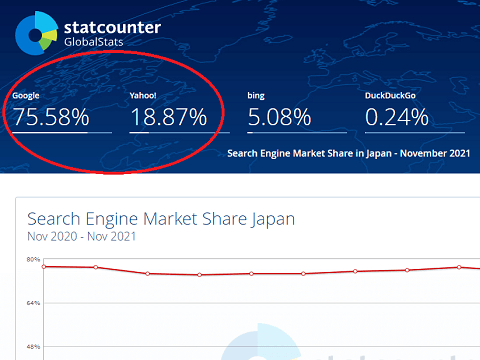
Task: Click the sixth data point on the red line
Action: click(303, 274)
